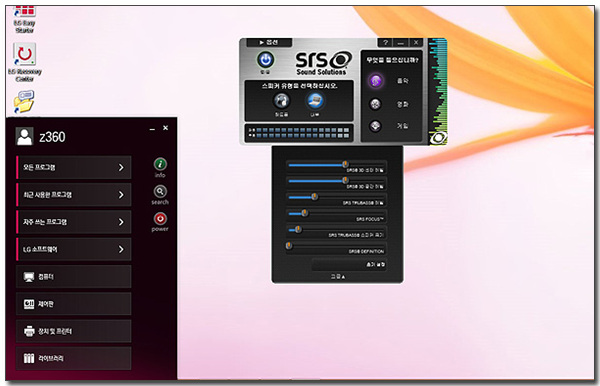Open the devices and printers entry
Viewport: 600px width, 386px height.
(74, 331)
